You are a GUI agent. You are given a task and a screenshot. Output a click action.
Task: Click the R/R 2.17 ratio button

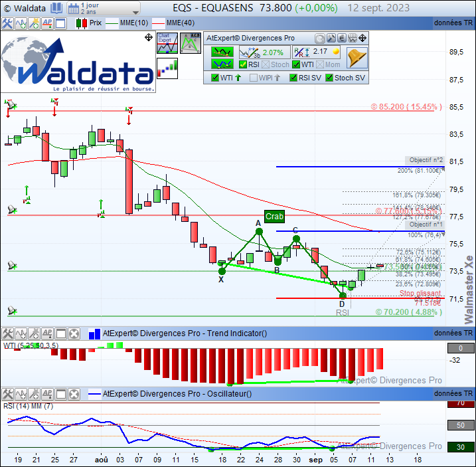pyautogui.click(x=316, y=52)
